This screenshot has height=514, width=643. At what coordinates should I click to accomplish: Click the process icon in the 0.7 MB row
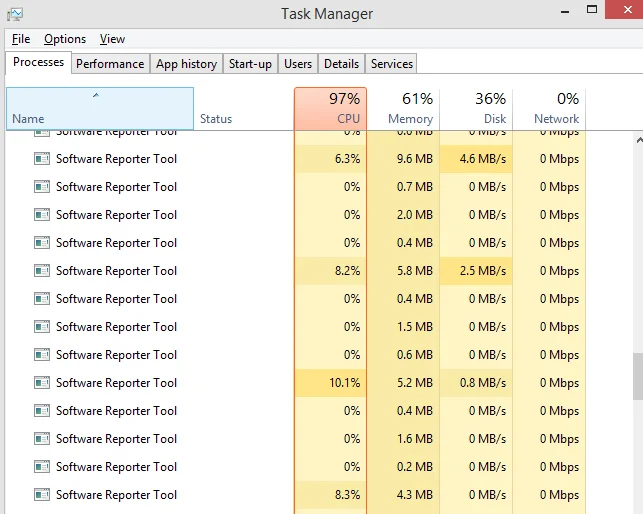[42, 187]
